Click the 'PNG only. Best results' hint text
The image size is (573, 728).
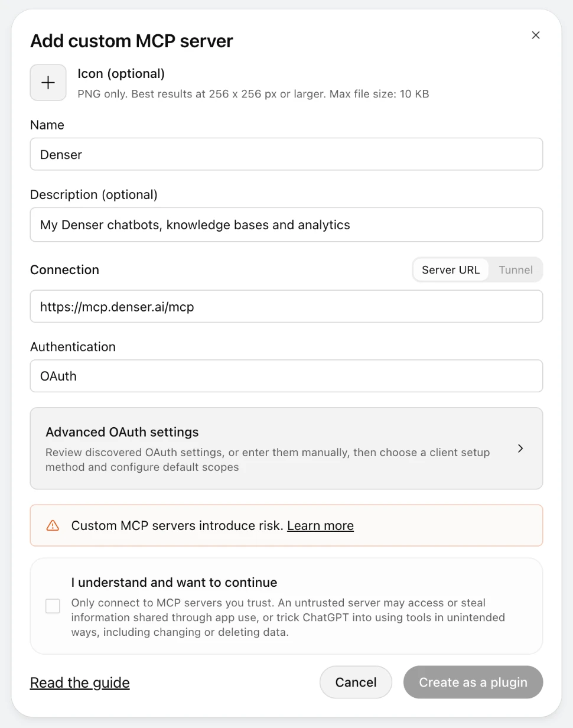[x=253, y=94]
